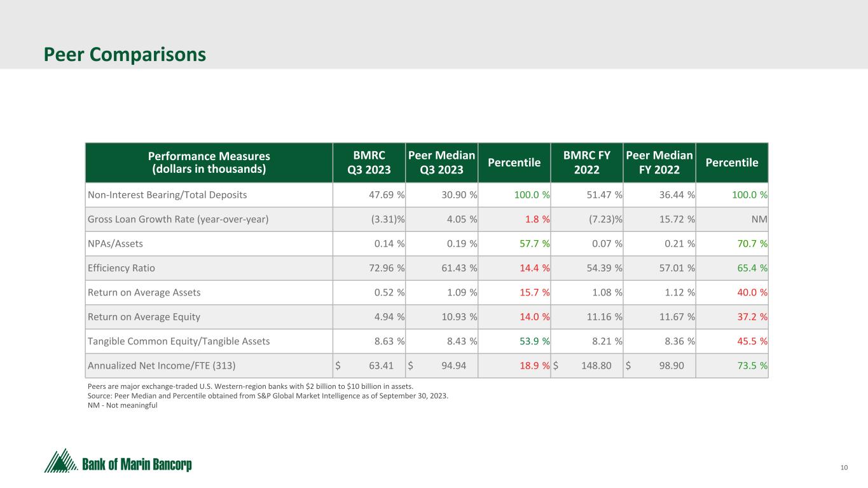Click the BMRC Q3 2023 column header
868x488 pixels.
pyautogui.click(x=369, y=163)
